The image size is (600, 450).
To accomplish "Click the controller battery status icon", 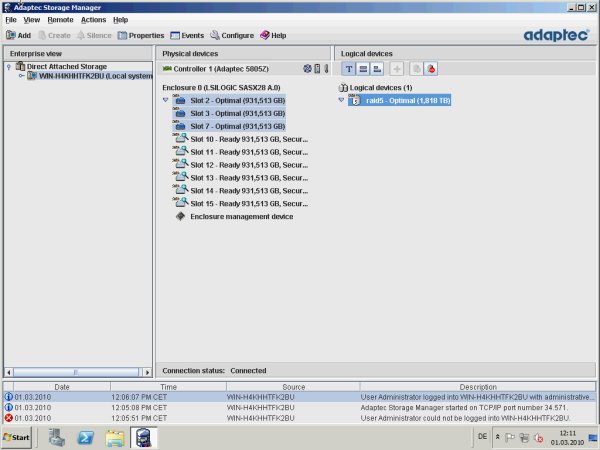I will click(x=317, y=68).
